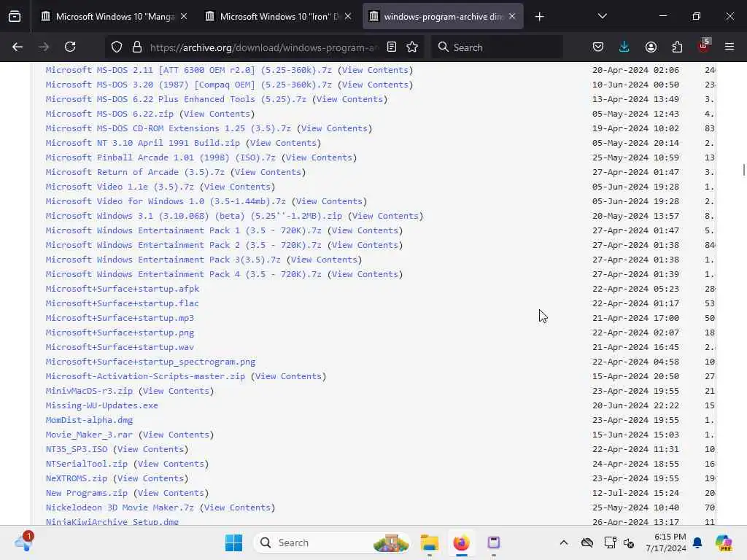Viewport: 747px width, 560px height.
Task: Click the page vertical scrollbar thumb
Action: 743,170
